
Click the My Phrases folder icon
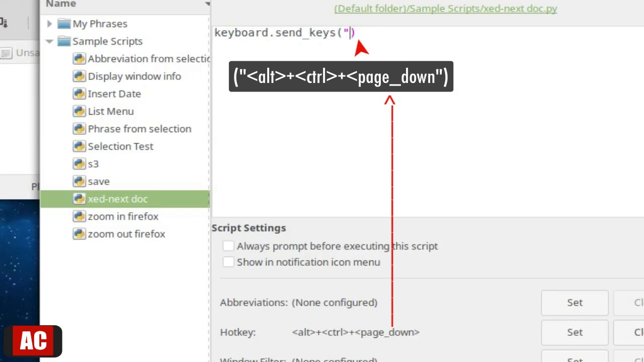(64, 24)
